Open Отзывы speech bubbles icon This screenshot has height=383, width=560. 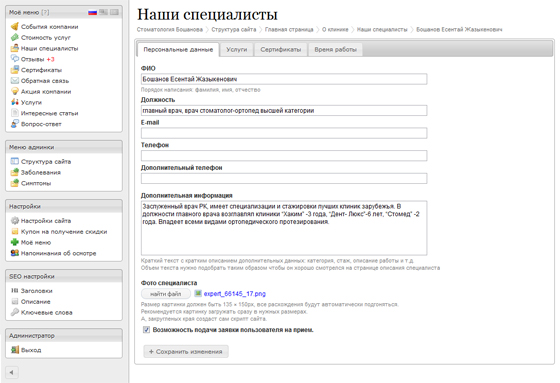(15, 59)
